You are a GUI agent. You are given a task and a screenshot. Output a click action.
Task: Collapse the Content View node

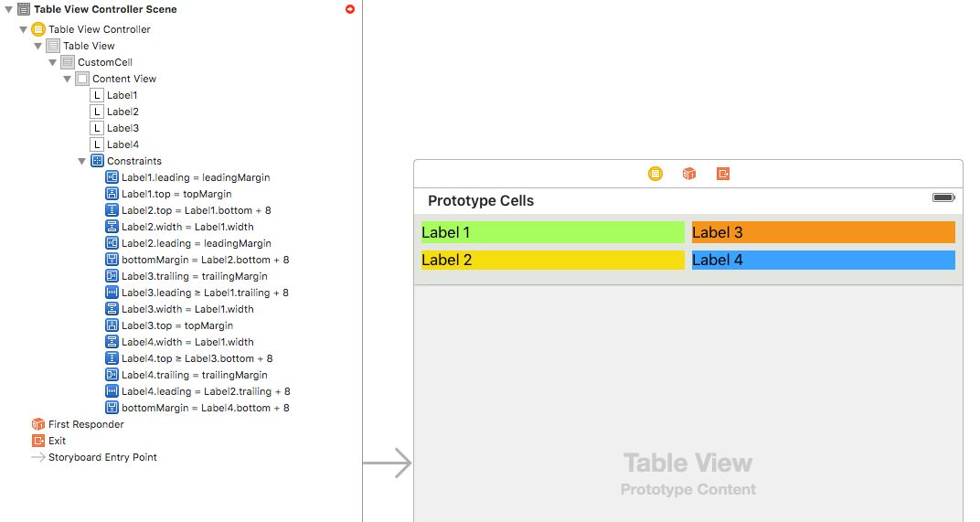[x=67, y=79]
